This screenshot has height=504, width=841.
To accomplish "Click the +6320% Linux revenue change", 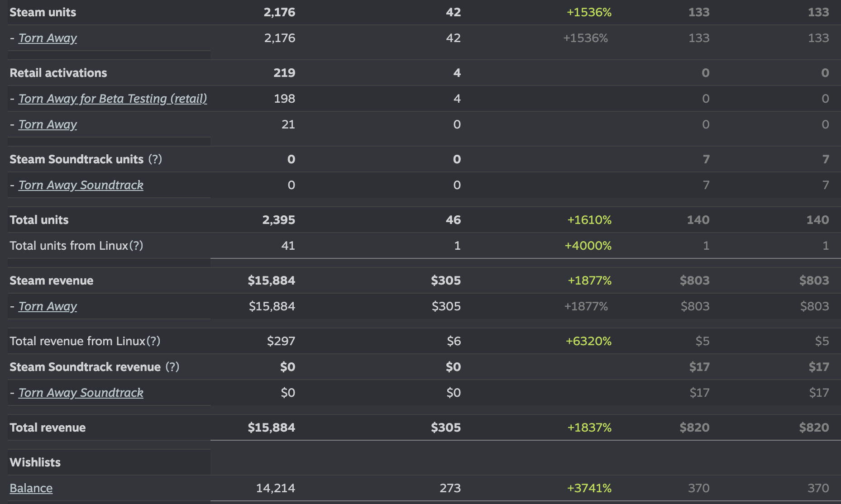I will click(x=588, y=341).
